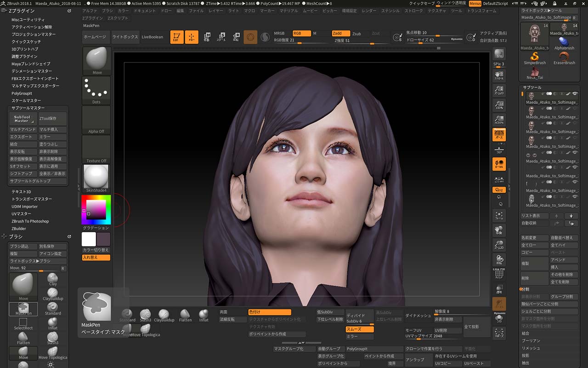Toggle Local (ローカル) symmetry button
588x368 pixels.
499,164
